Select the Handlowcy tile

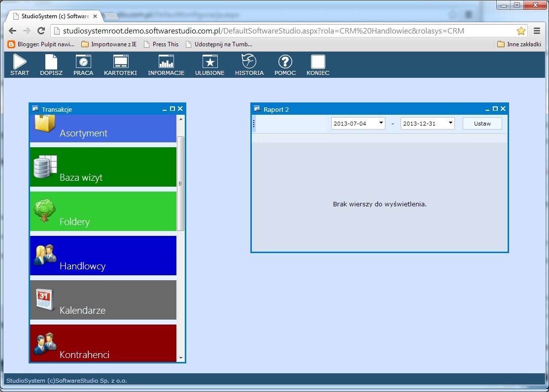coord(103,256)
